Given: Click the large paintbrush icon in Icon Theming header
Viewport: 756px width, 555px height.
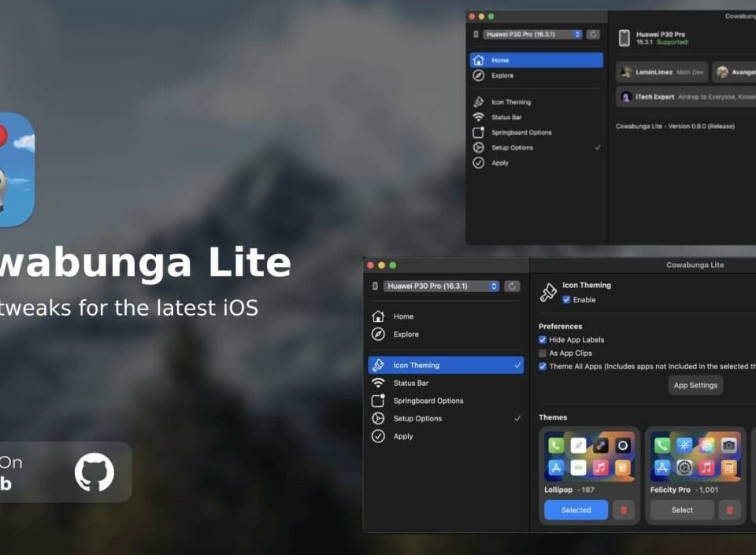Looking at the screenshot, I should coord(548,292).
